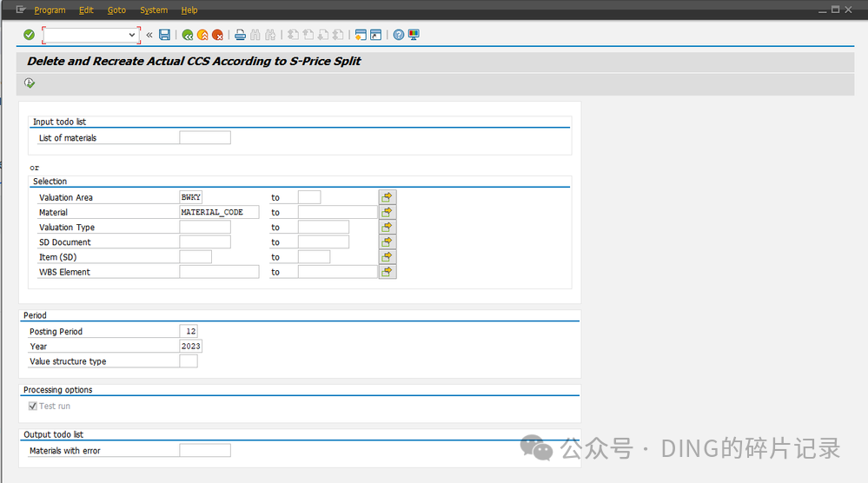Click the Previous Page icon
Viewport: 868px width, 483px height.
coord(308,35)
